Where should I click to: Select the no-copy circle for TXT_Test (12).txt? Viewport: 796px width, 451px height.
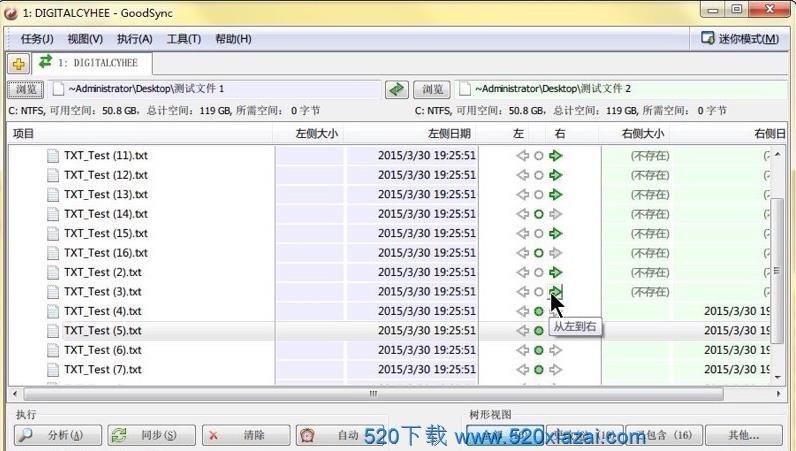(539, 175)
